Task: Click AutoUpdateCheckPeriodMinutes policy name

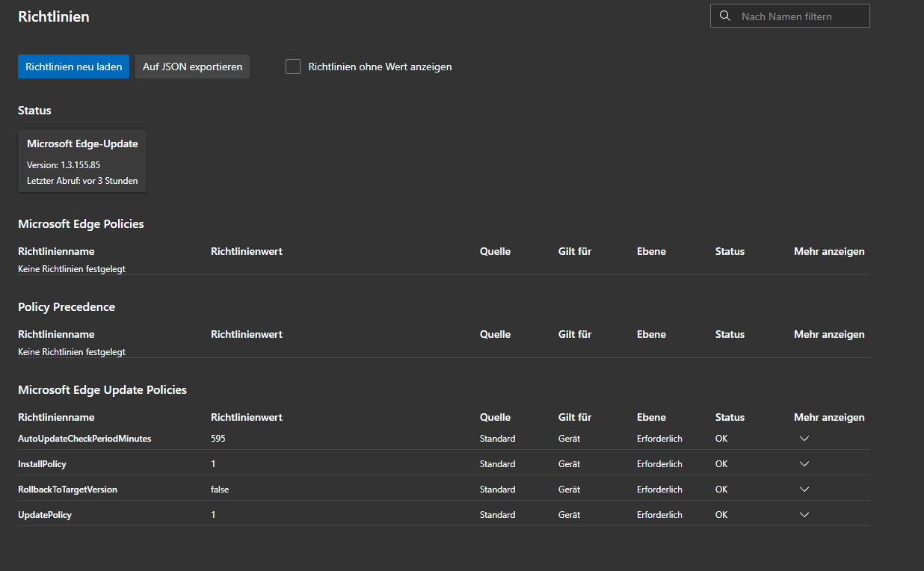Action: [84, 439]
